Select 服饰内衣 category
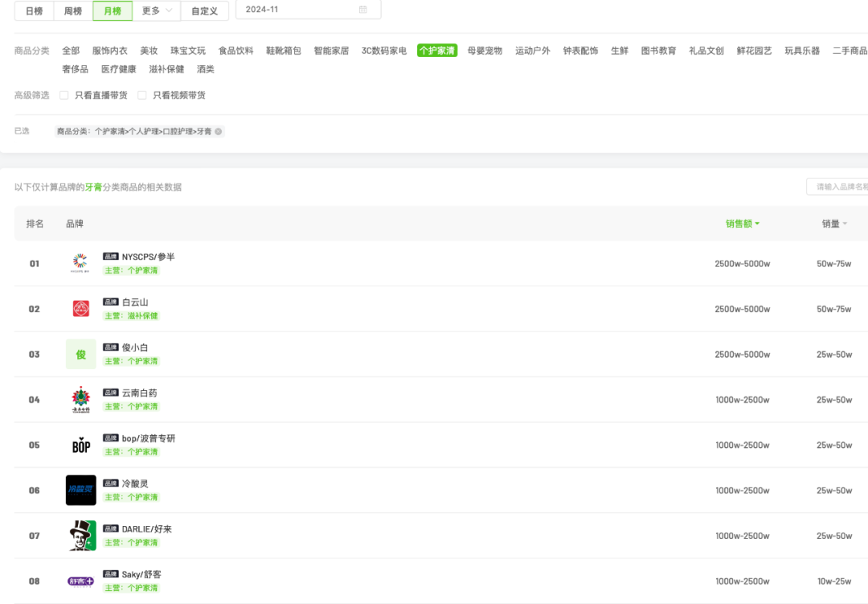Screen dimensions: 868x604 [x=109, y=51]
